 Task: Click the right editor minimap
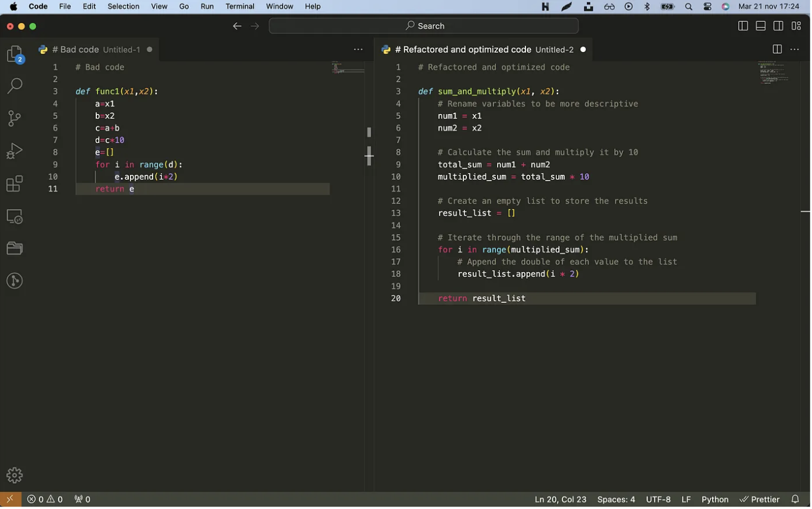coord(775,73)
